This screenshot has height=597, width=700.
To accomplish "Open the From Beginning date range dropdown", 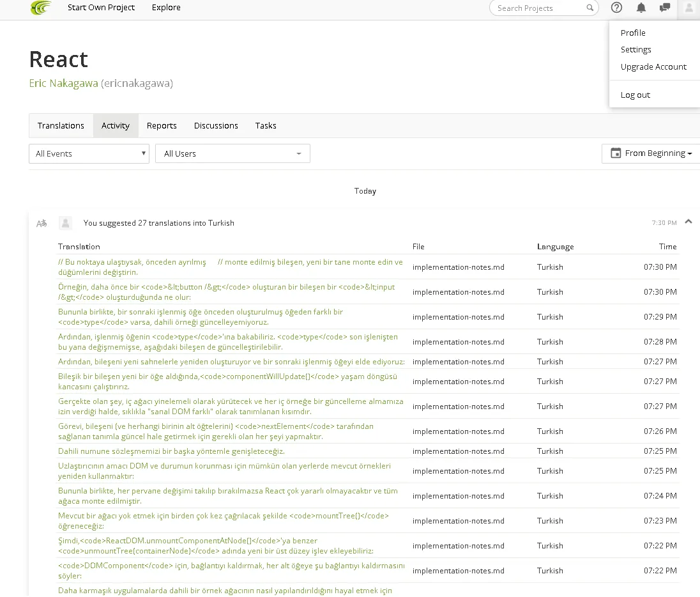I will pos(651,153).
